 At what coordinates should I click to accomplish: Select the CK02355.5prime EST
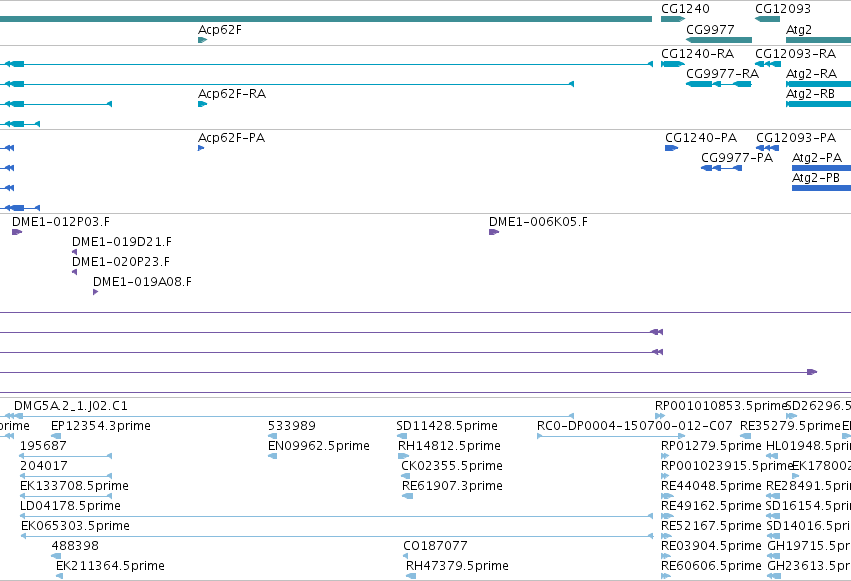(x=405, y=476)
